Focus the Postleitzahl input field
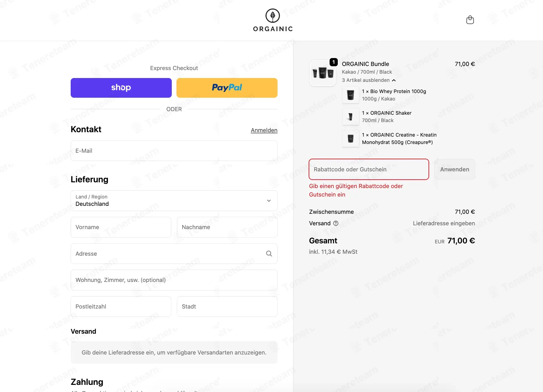This screenshot has height=392, width=543. coord(121,307)
